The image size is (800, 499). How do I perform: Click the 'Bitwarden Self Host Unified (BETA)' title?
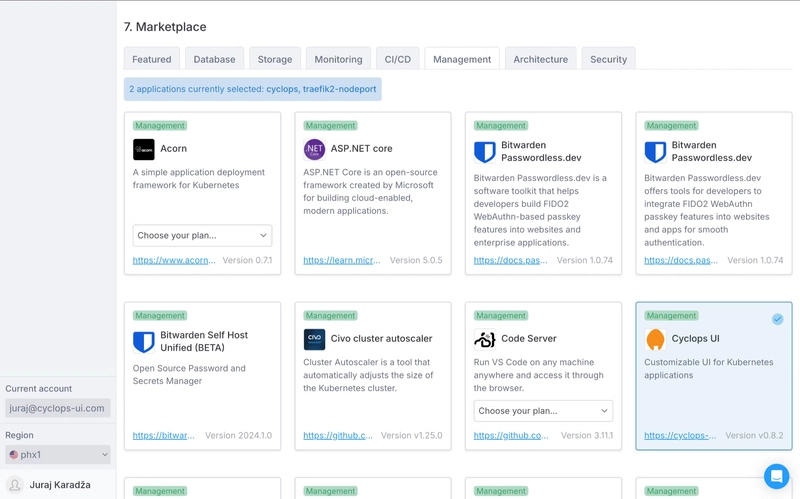tap(204, 341)
